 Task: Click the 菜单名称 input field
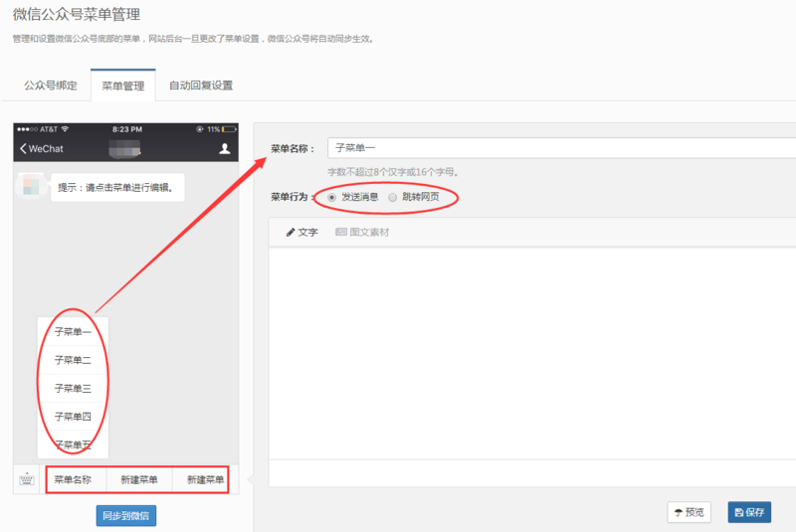tap(561, 148)
